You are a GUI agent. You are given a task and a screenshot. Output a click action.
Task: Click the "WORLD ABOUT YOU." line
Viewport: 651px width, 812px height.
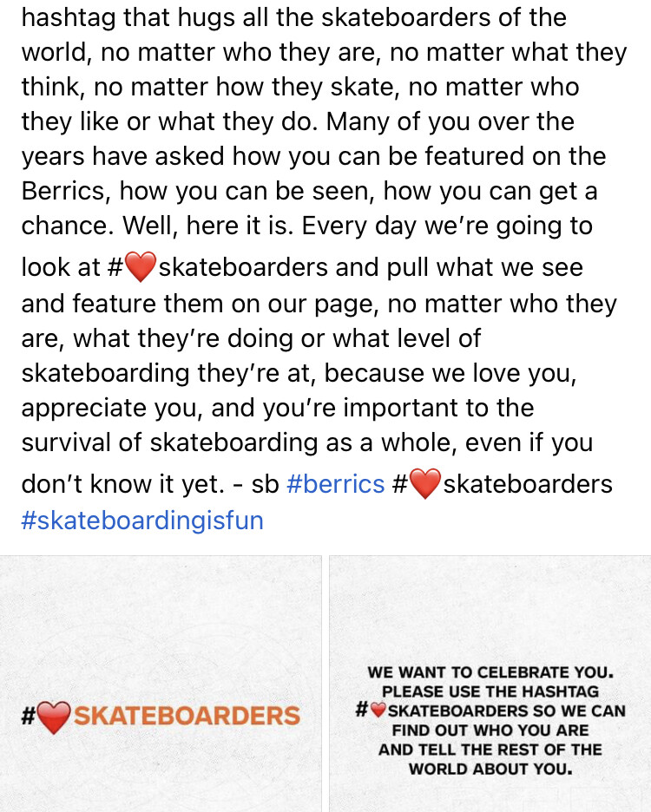[490, 769]
